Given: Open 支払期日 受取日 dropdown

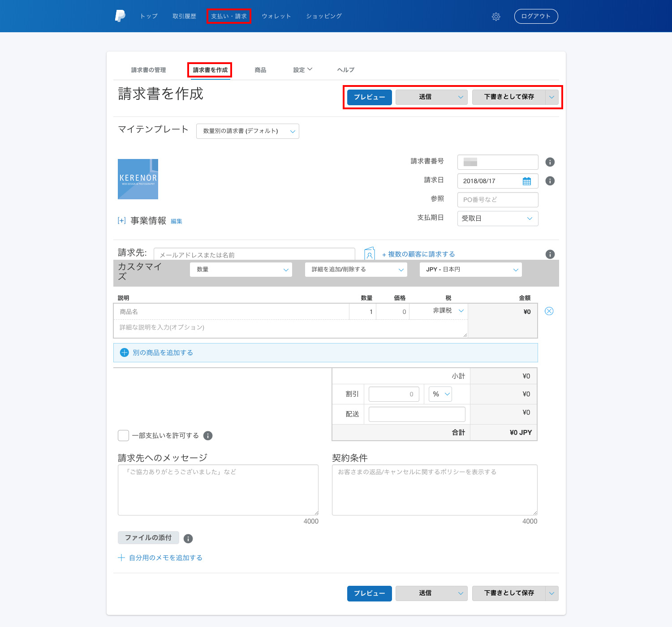Looking at the screenshot, I should coord(498,219).
